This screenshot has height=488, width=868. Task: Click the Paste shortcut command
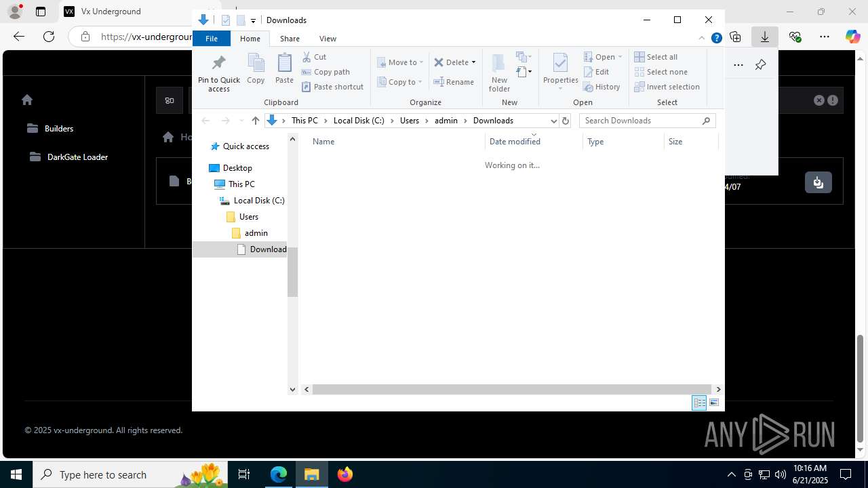332,87
